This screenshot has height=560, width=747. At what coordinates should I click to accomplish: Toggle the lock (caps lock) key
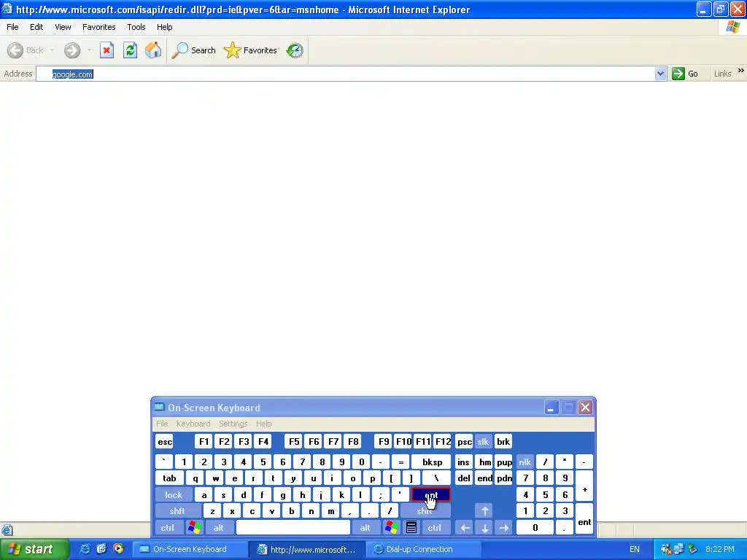(x=174, y=495)
